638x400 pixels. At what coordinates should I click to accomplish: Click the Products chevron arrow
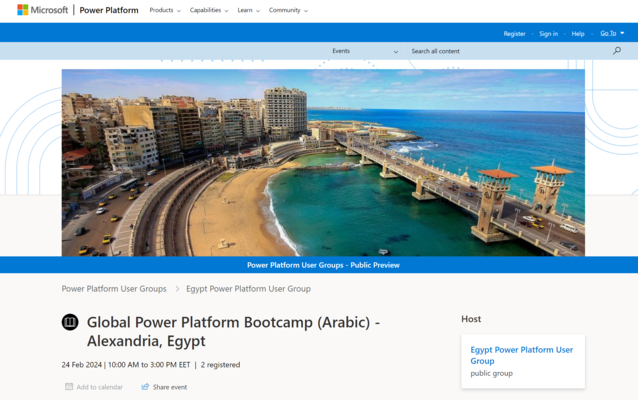179,11
